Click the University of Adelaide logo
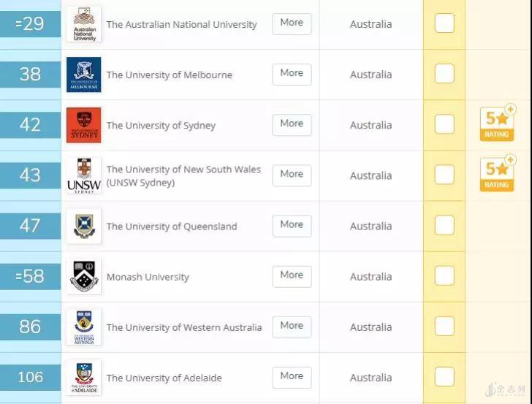This screenshot has width=532, height=404. click(x=84, y=378)
